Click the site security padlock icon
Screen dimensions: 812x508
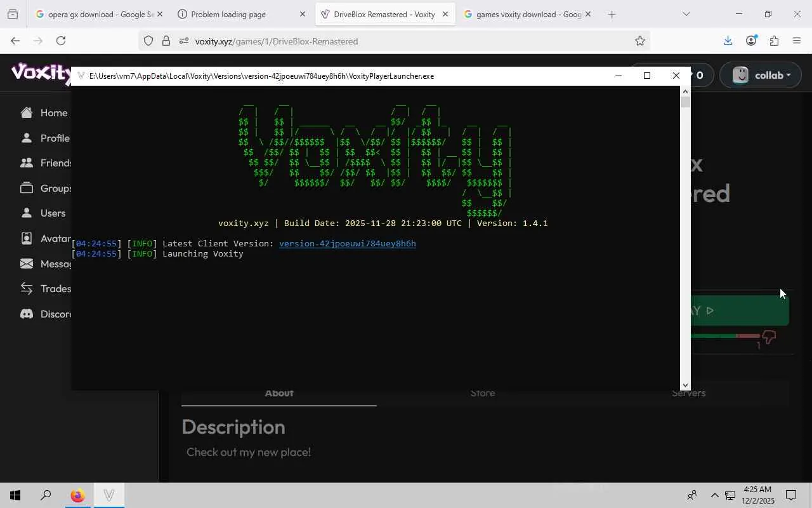coord(166,41)
